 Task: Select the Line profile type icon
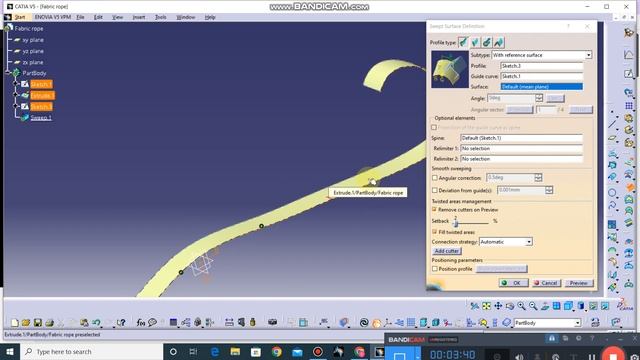coord(475,42)
